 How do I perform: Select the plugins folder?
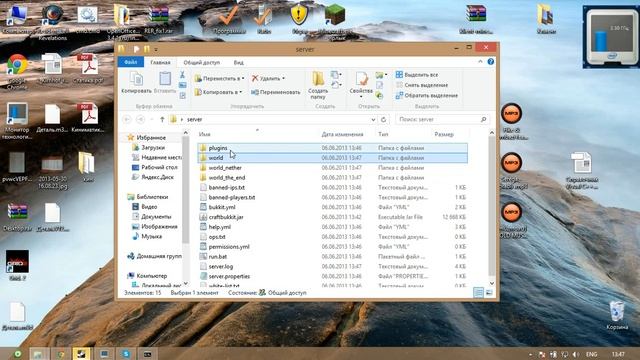click(x=333, y=148)
